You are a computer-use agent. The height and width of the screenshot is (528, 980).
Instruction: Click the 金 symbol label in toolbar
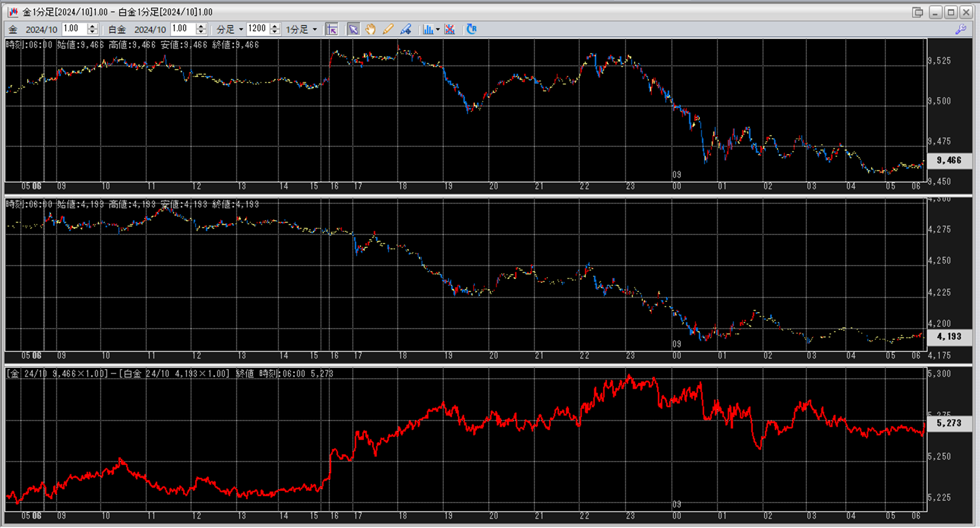pyautogui.click(x=13, y=30)
